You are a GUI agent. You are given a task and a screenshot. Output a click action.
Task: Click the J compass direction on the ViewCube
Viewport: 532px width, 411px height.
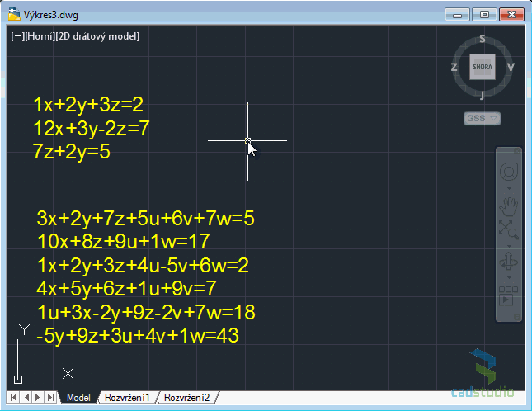(x=482, y=96)
